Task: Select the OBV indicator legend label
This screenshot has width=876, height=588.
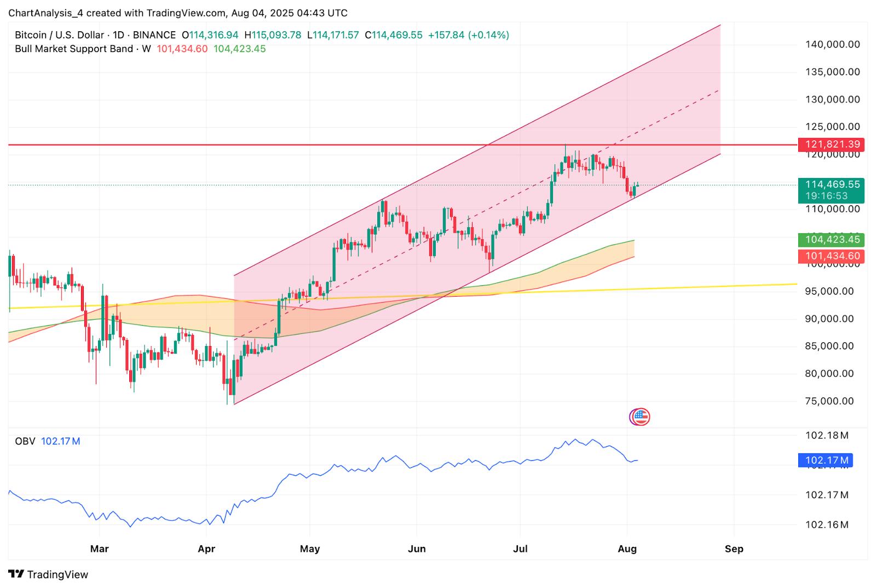Action: (25, 441)
